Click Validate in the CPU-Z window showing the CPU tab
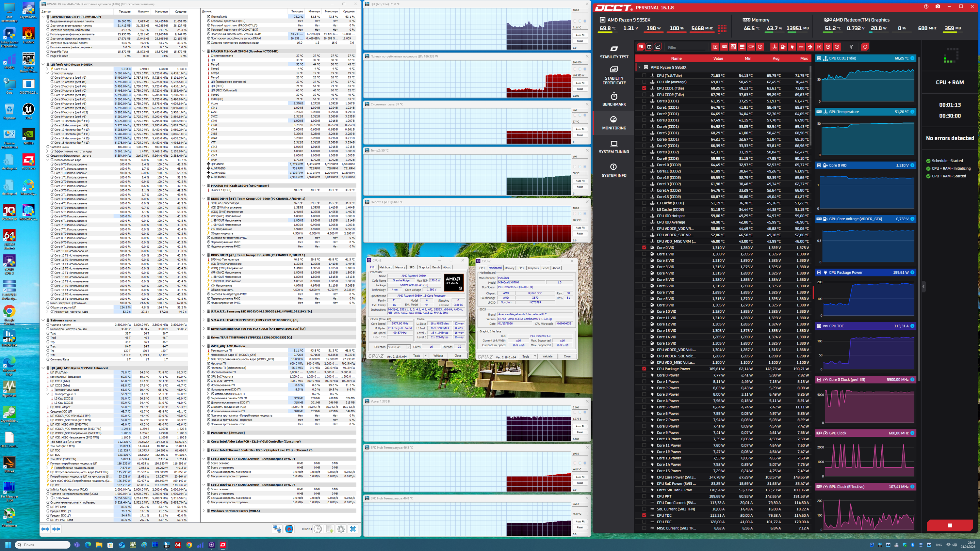The width and height of the screenshot is (980, 551). pos(438,355)
